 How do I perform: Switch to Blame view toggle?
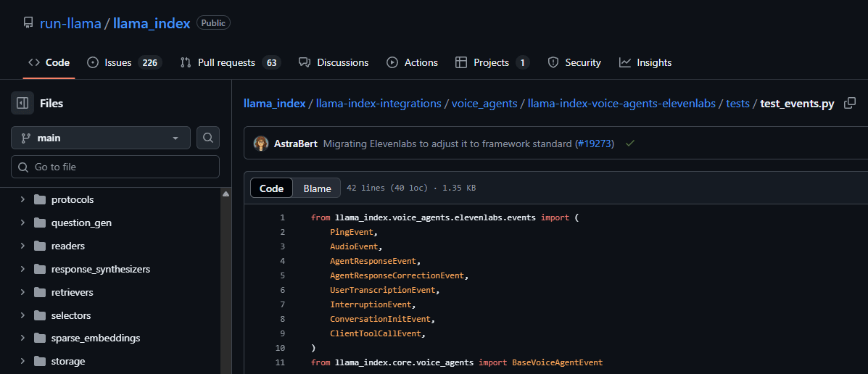[317, 188]
